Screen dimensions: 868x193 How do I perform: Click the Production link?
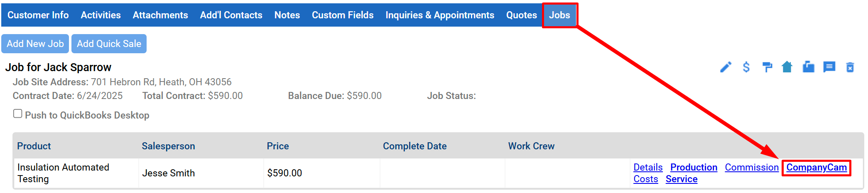click(694, 168)
